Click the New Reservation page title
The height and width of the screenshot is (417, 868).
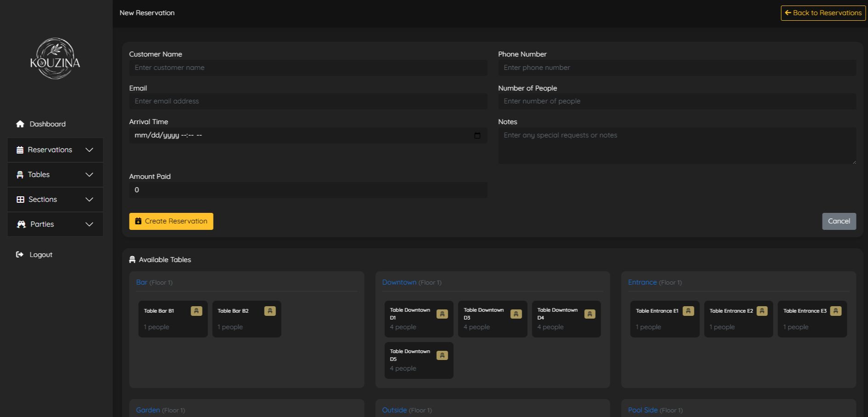[x=147, y=13]
